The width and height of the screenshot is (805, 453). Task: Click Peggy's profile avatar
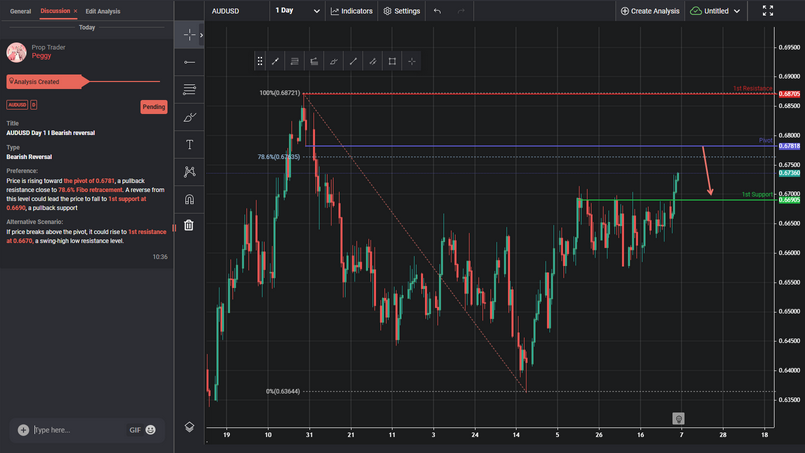pyautogui.click(x=16, y=52)
